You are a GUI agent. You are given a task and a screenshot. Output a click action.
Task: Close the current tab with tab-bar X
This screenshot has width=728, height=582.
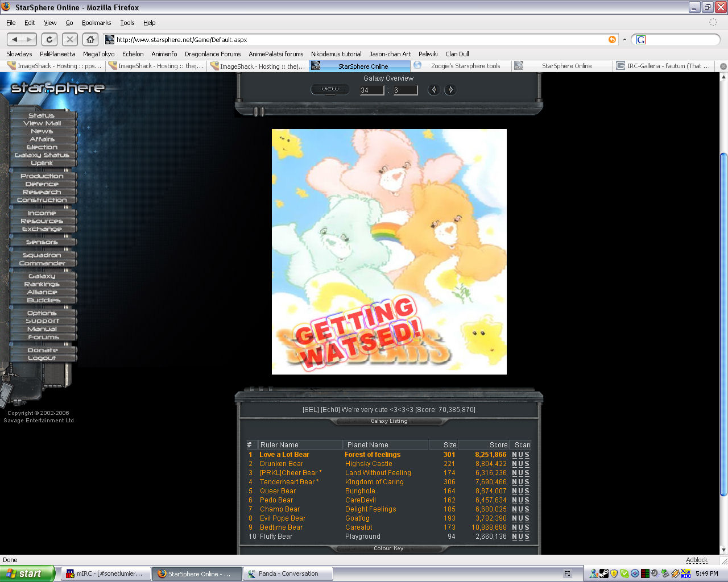coord(723,66)
